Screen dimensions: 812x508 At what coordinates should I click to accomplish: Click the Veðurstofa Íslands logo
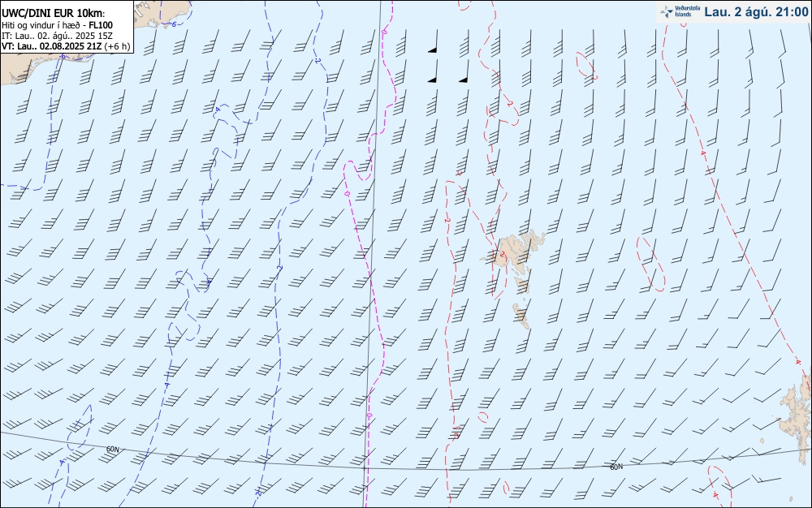[x=680, y=11]
